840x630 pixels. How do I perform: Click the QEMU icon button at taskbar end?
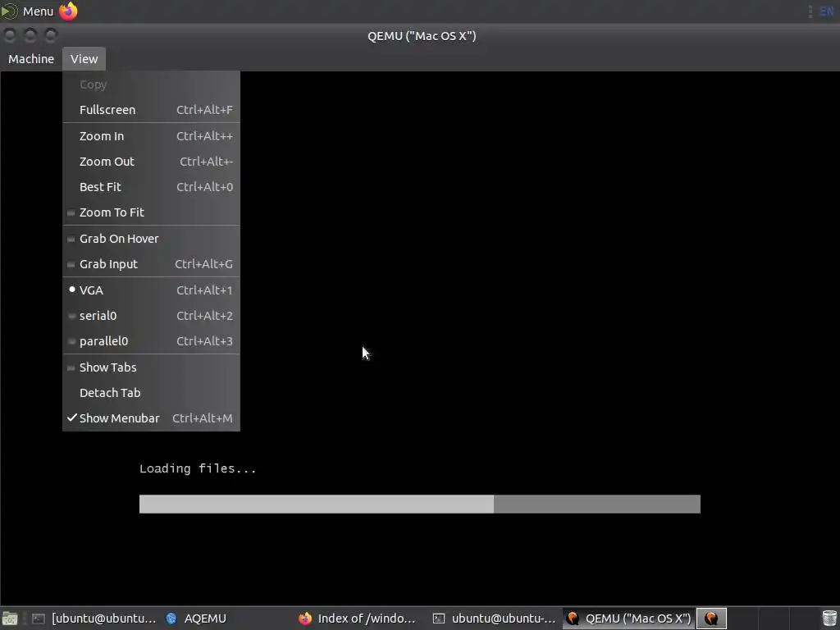tap(711, 619)
